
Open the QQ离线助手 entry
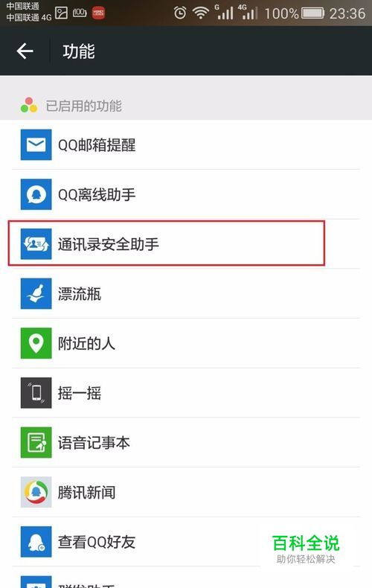[186, 194]
